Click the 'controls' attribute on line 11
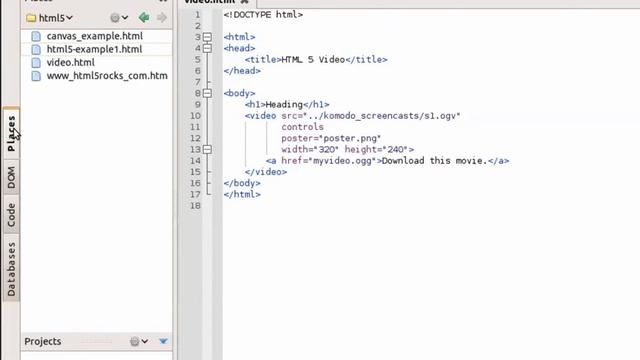640x360 pixels. (302, 127)
